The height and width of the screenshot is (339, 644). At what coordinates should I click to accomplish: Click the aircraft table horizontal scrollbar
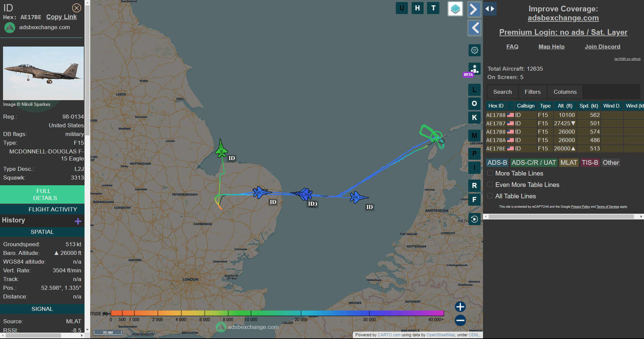(561, 217)
